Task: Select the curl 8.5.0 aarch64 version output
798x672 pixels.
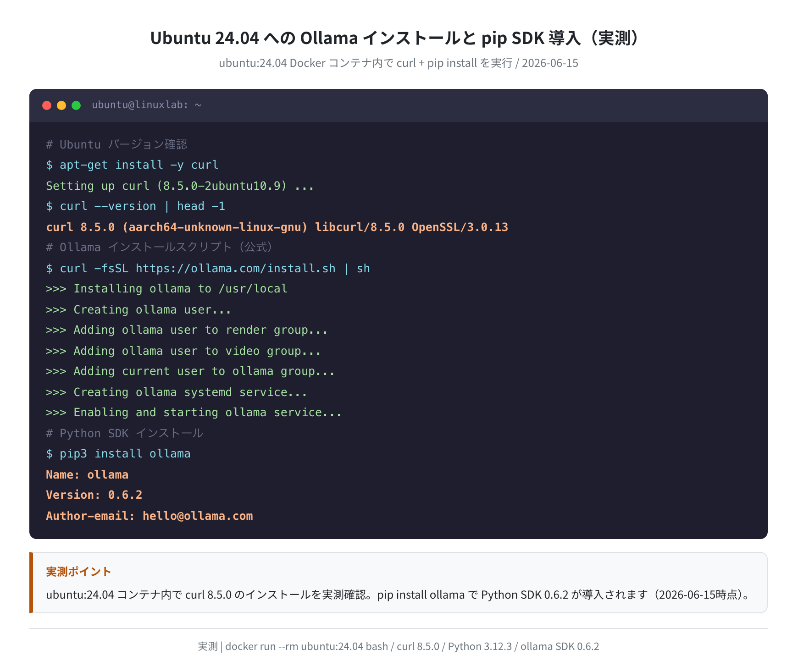Action: 277,227
